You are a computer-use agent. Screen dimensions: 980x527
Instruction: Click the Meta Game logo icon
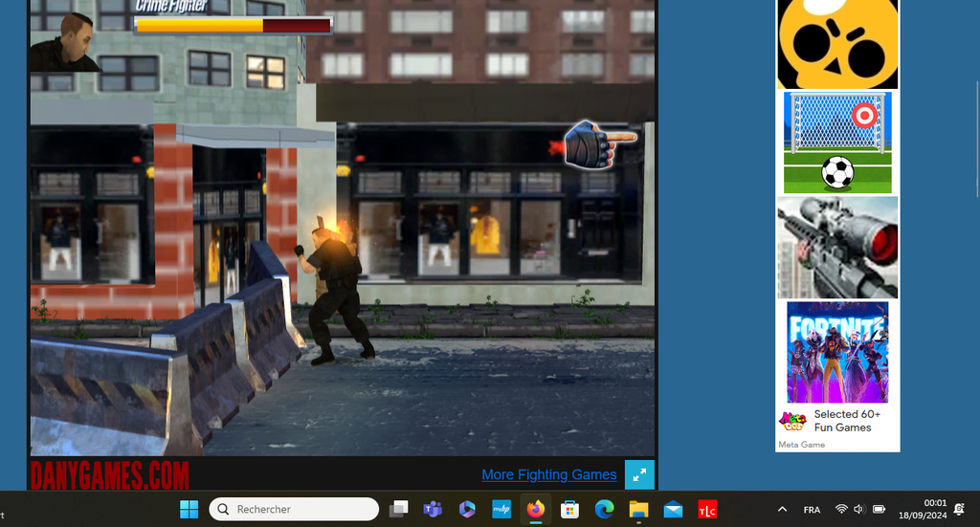click(x=792, y=422)
